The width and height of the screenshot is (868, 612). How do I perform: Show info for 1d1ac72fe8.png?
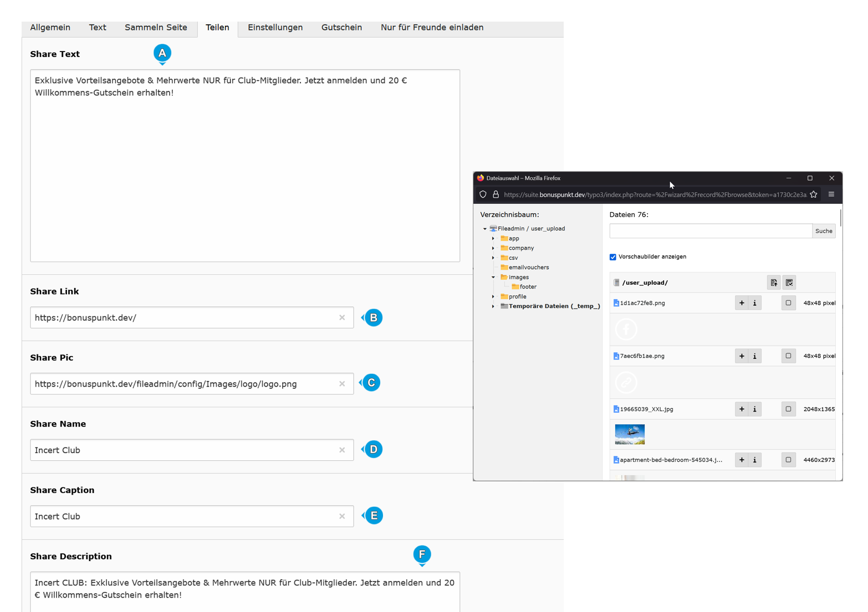point(755,303)
